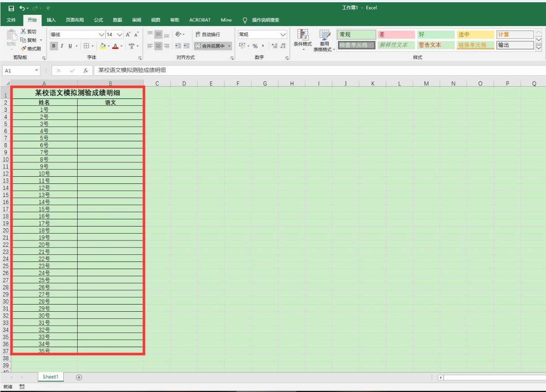This screenshot has width=546, height=392.
Task: Enable 自动换行 wrap text
Action: (x=208, y=35)
